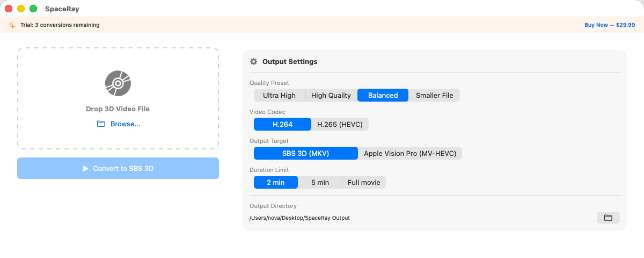
Task: Open output directory folder chooser icon
Action: click(608, 218)
